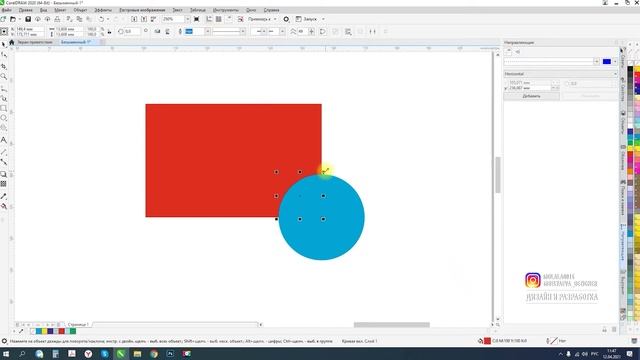The height and width of the screenshot is (360, 640).
Task: Toggle Show rulers button
Action: (x=209, y=19)
